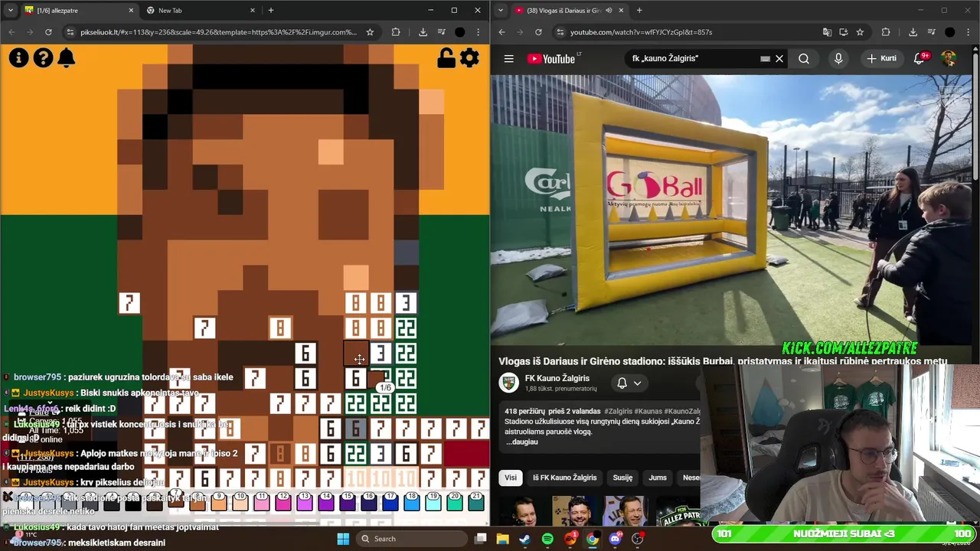This screenshot has height=551, width=980.
Task: Select the YouTube Vlogas video tab
Action: coord(569,11)
